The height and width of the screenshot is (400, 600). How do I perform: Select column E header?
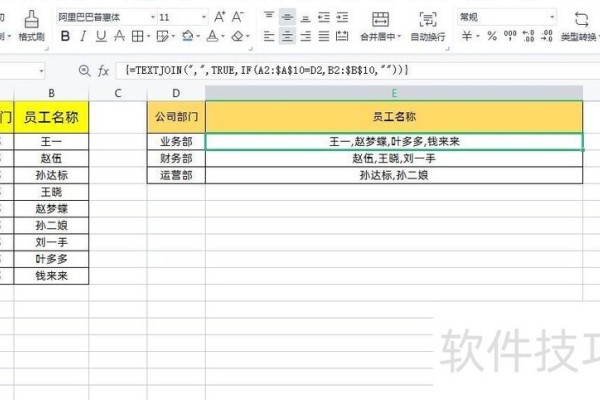pyautogui.click(x=394, y=93)
